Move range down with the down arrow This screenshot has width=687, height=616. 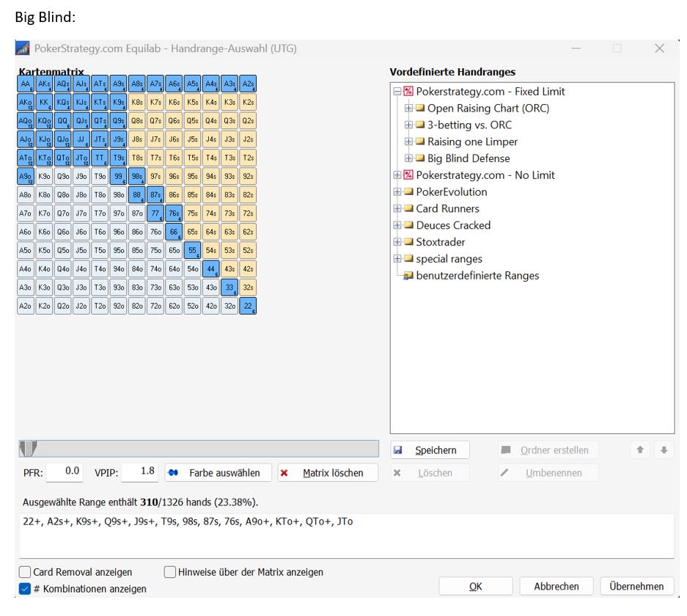tap(664, 450)
